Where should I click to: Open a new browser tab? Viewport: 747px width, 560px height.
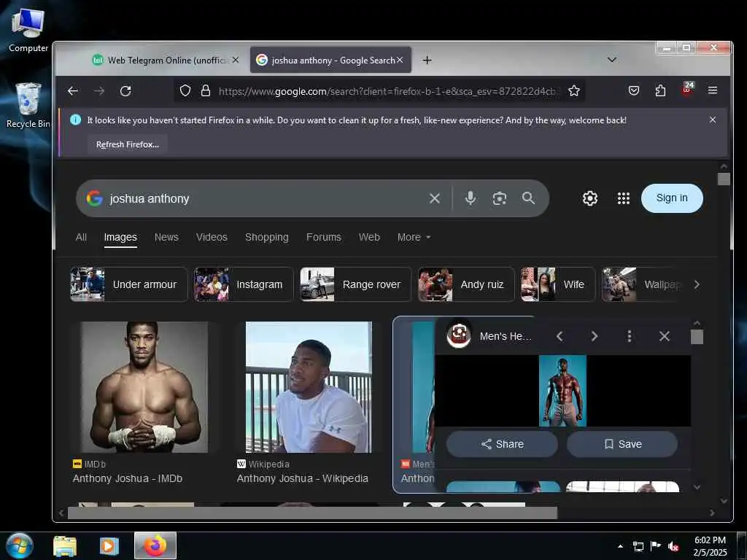[427, 60]
